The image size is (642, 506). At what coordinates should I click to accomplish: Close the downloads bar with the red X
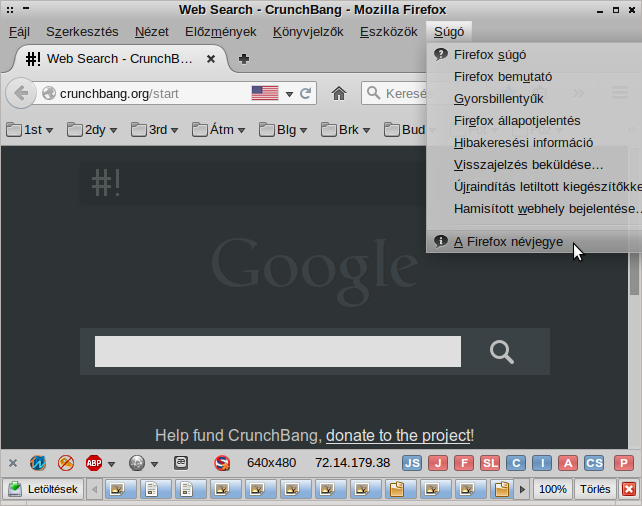(629, 489)
